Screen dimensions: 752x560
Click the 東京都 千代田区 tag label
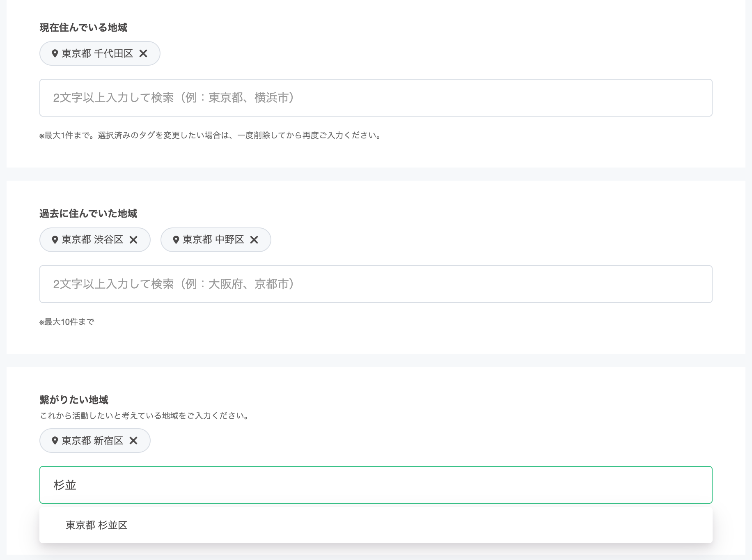click(x=97, y=53)
